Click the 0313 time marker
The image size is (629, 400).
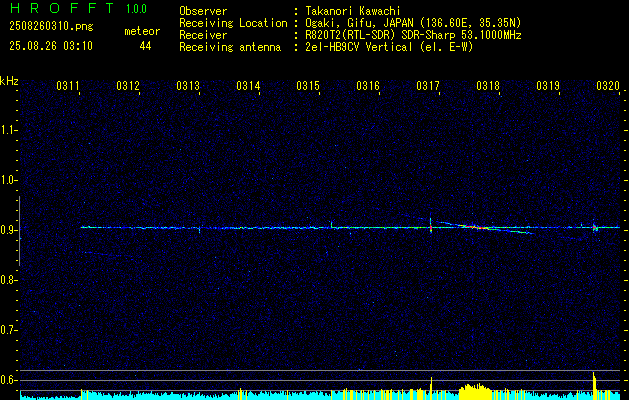click(188, 86)
